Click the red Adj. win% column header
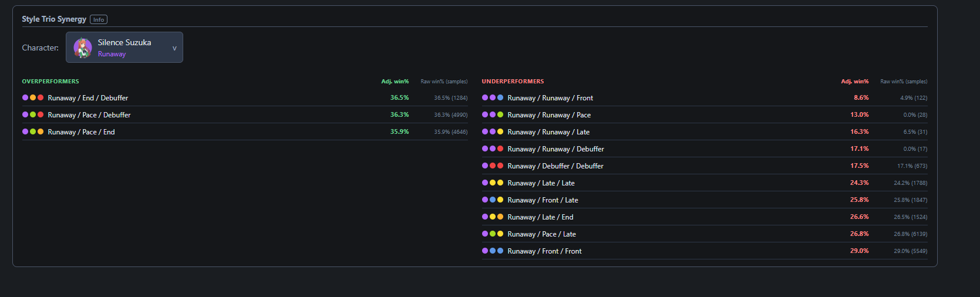This screenshot has height=297, width=980. point(855,82)
